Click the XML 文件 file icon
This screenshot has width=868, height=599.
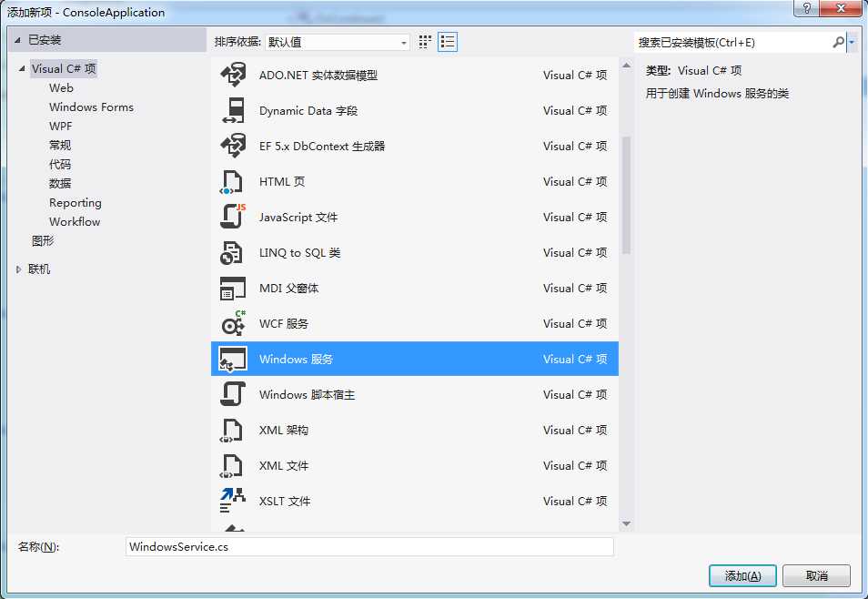tap(231, 465)
